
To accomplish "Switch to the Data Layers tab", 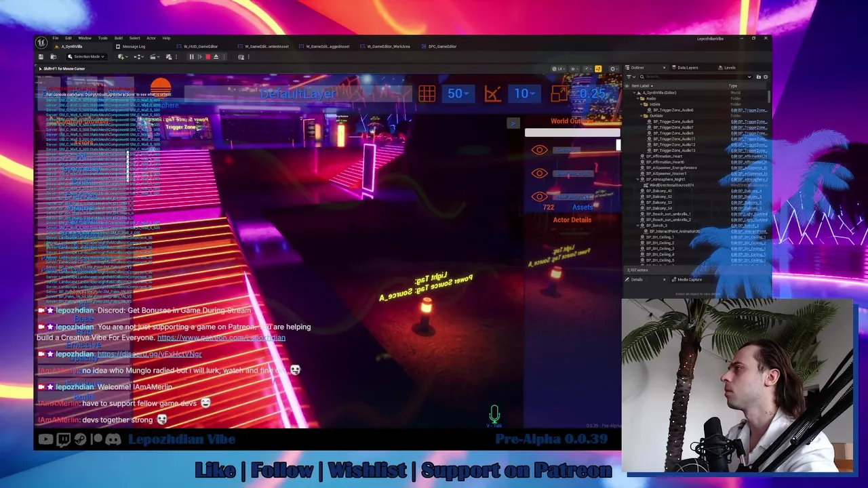I will point(684,68).
